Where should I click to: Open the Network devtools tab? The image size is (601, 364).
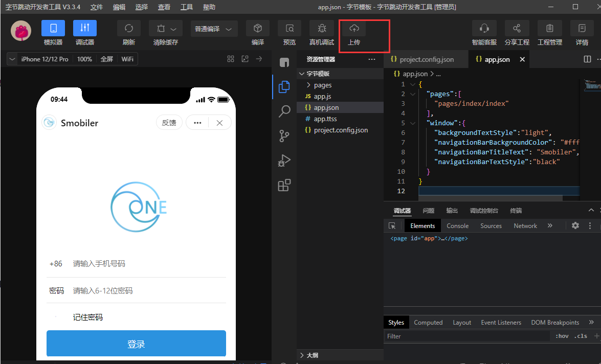click(x=525, y=225)
